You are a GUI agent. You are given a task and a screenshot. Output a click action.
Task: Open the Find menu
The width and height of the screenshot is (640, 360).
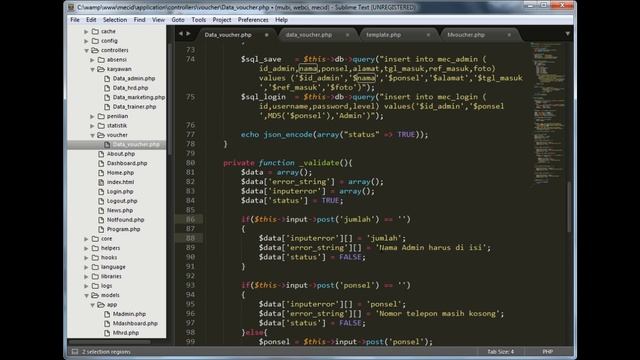coord(139,20)
